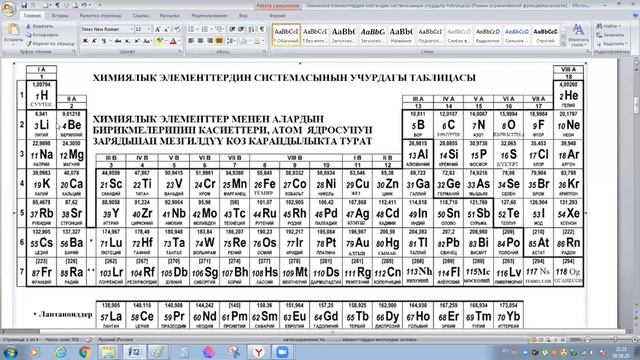Toggle subscript formatting

coord(128,41)
